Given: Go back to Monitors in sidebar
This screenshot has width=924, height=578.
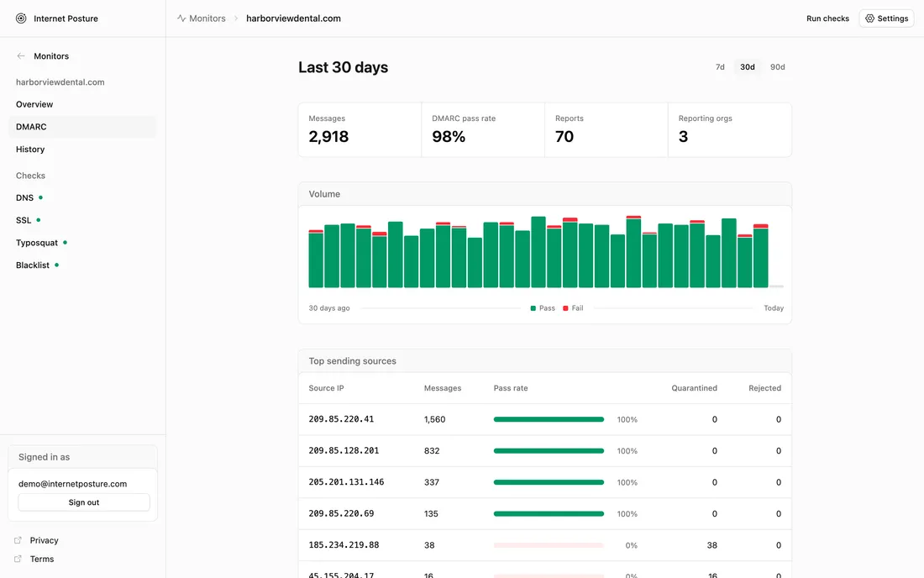Looking at the screenshot, I should tap(51, 56).
